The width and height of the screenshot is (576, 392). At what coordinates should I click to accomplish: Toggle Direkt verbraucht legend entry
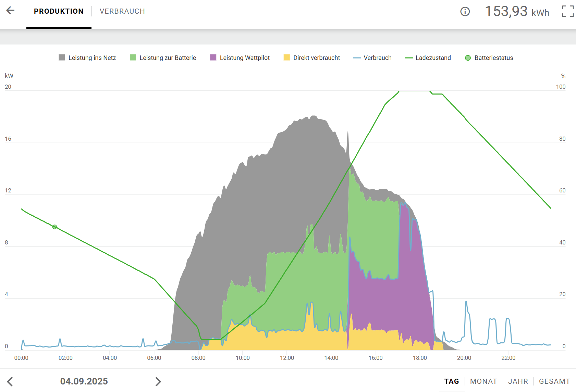click(x=312, y=58)
